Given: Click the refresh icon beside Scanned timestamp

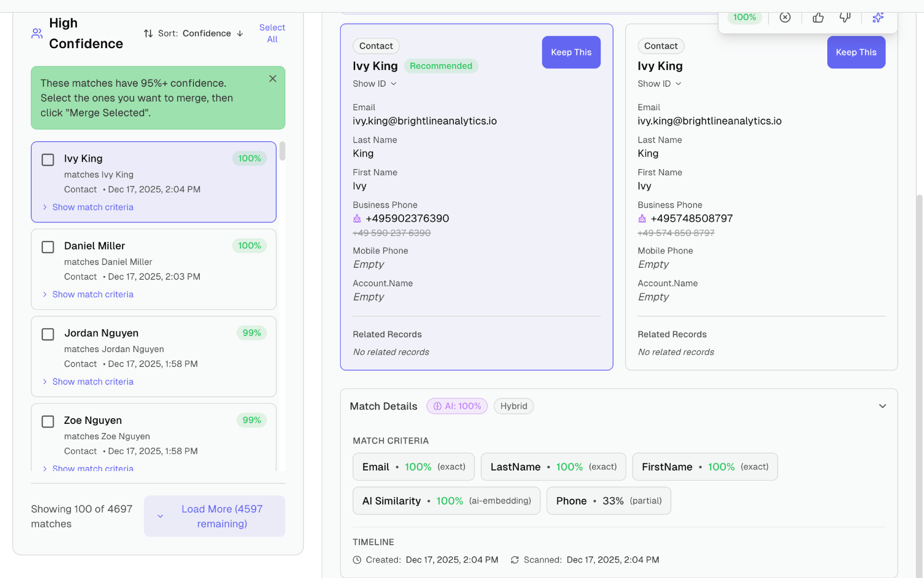Looking at the screenshot, I should point(514,560).
